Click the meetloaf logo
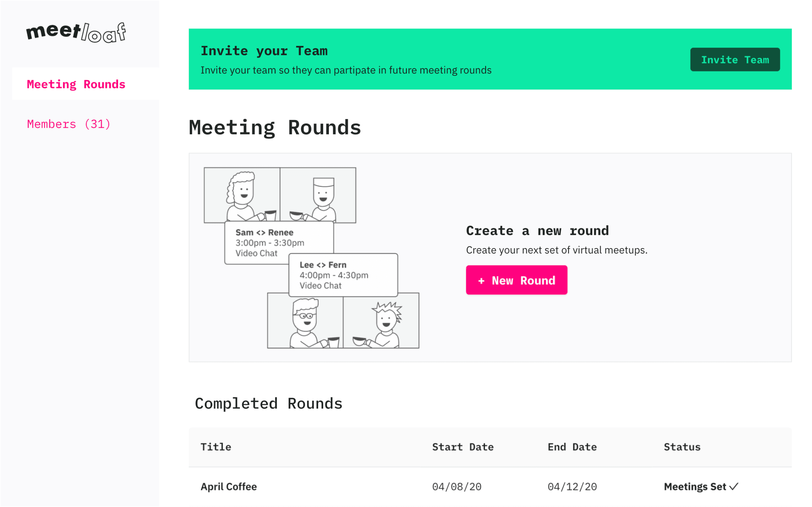The height and width of the screenshot is (507, 812). (76, 33)
